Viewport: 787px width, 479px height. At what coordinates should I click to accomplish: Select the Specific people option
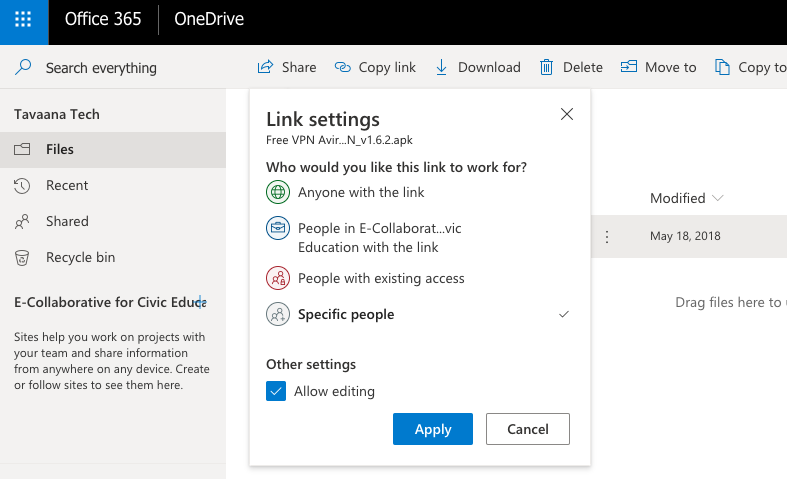point(420,314)
